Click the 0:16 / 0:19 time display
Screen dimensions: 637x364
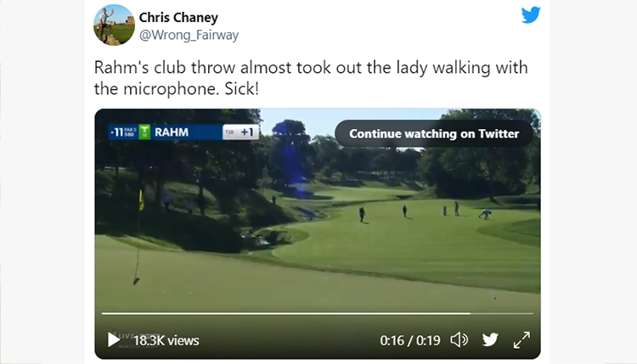pyautogui.click(x=410, y=340)
